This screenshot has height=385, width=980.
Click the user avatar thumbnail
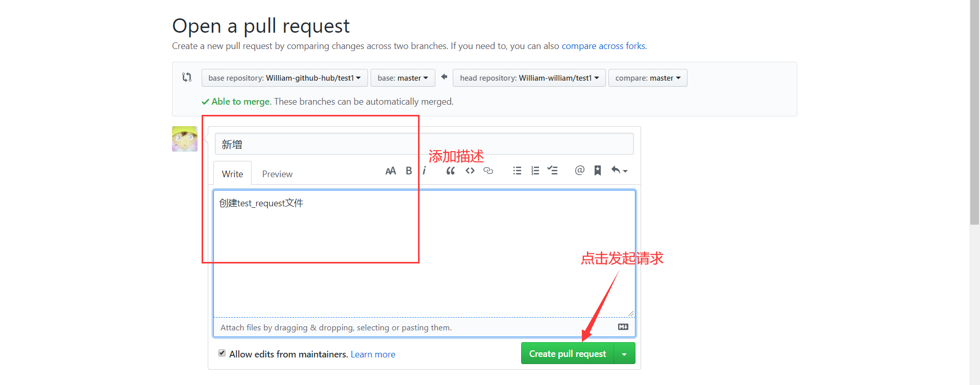pos(185,139)
